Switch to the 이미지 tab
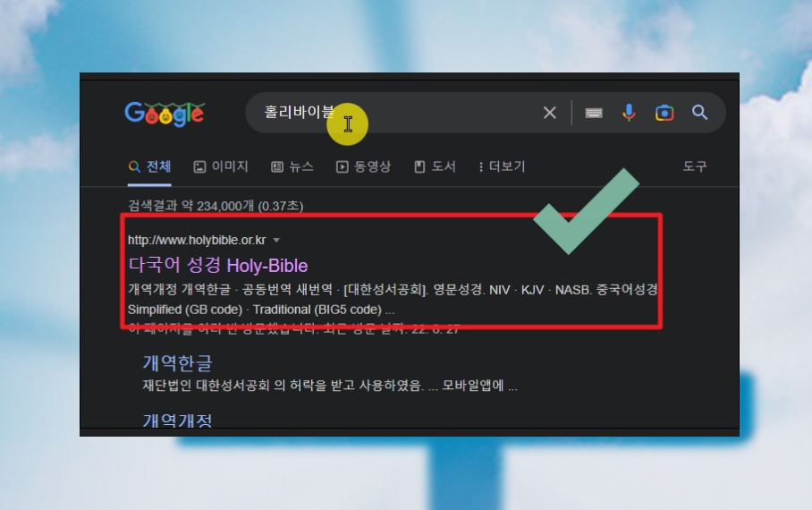 click(x=221, y=166)
